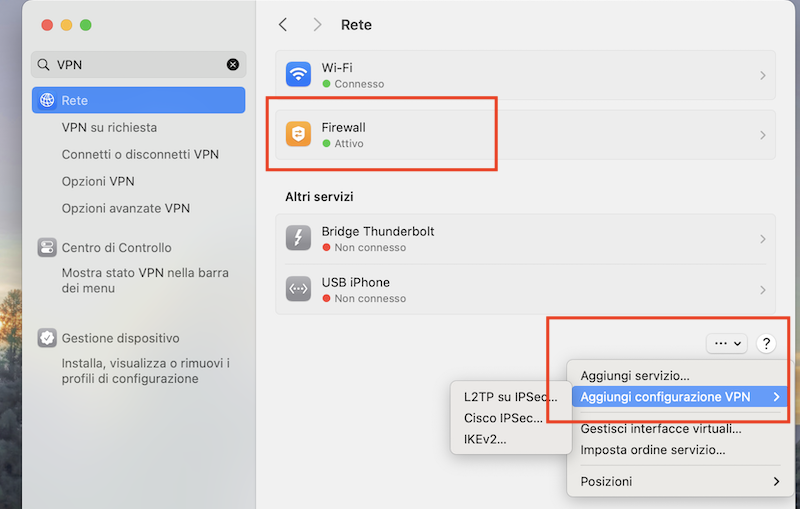This screenshot has width=800, height=509.
Task: Open the help question mark button
Action: click(766, 344)
